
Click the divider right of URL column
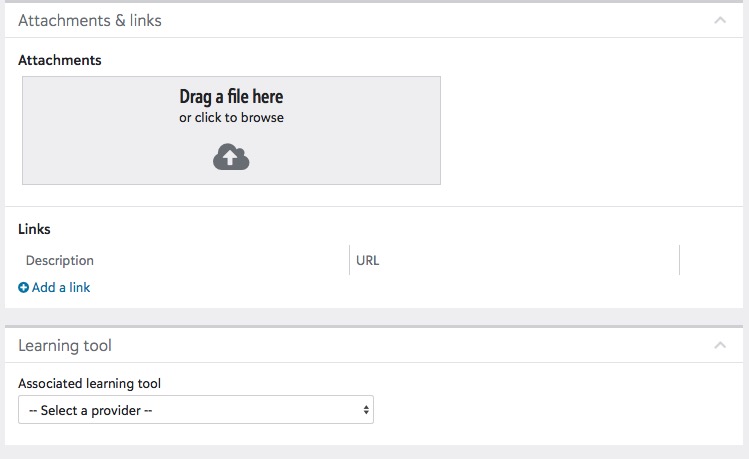[679, 260]
